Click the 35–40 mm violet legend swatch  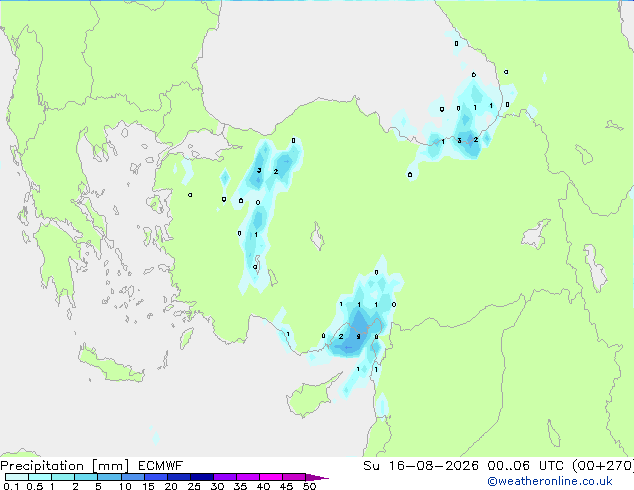(247, 477)
